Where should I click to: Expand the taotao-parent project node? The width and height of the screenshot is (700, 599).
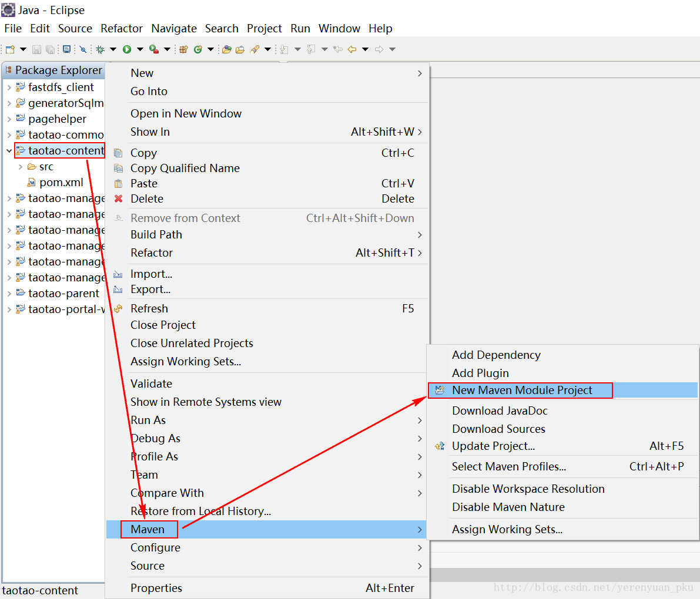pyautogui.click(x=9, y=294)
